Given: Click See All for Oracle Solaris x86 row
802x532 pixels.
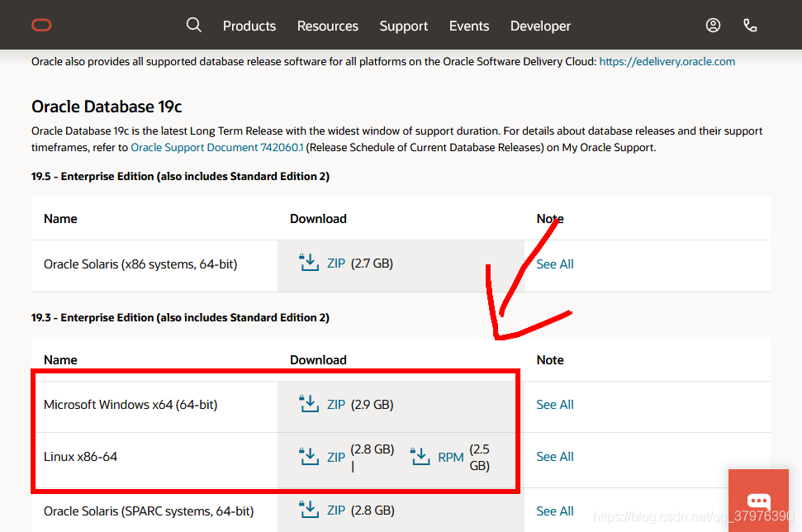Looking at the screenshot, I should click(555, 264).
